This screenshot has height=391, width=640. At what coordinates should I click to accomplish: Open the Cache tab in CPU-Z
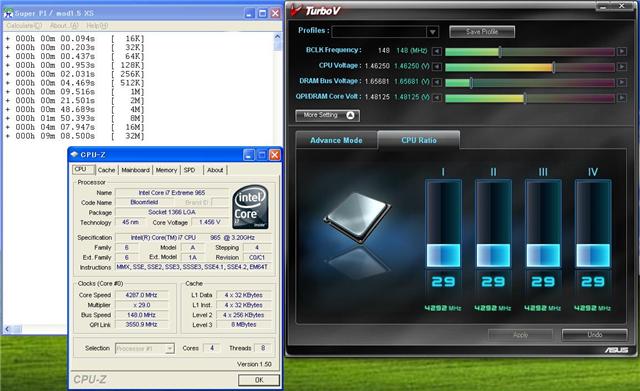coord(107,170)
